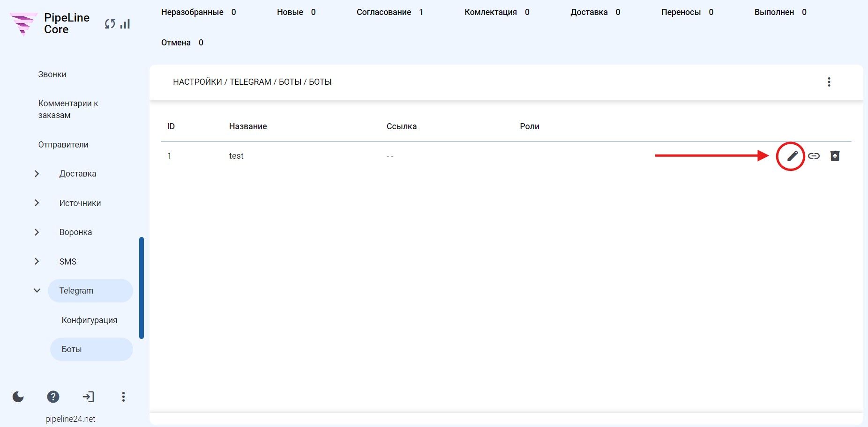868x427 pixels.
Task: Open Конфигурация under Telegram
Action: point(90,320)
